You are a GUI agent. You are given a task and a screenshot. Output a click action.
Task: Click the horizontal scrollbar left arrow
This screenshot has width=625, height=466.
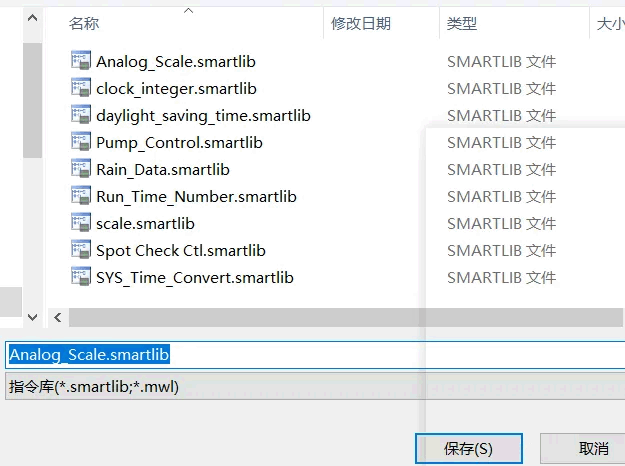click(x=58, y=317)
